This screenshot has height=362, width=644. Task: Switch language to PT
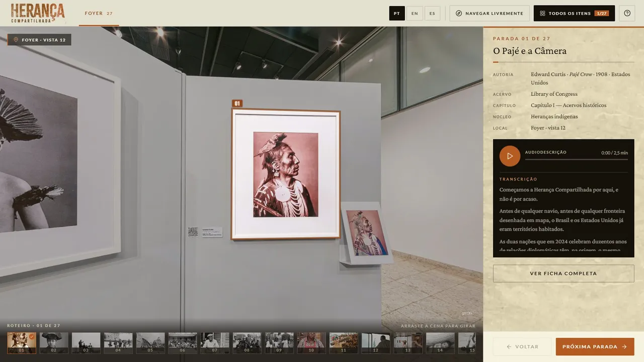397,14
